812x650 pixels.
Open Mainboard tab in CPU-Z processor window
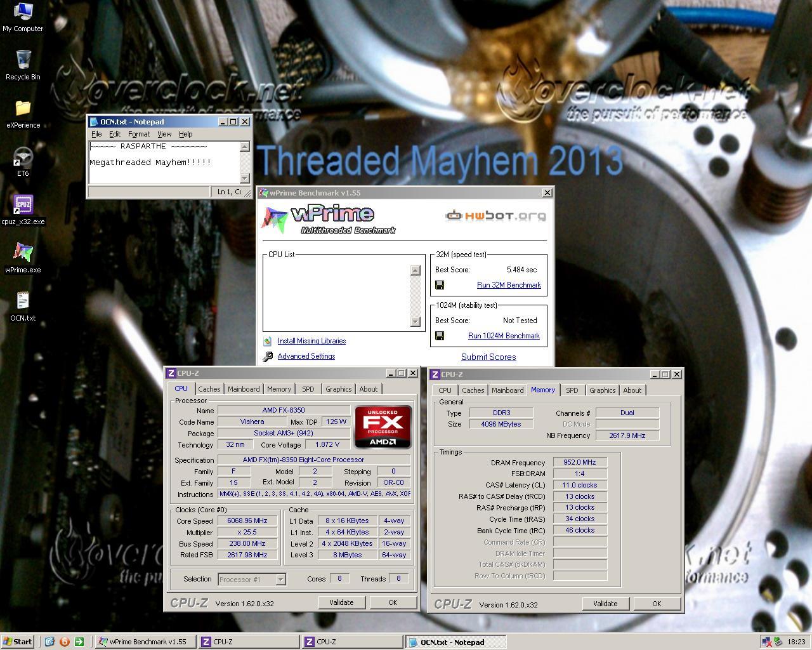point(244,389)
